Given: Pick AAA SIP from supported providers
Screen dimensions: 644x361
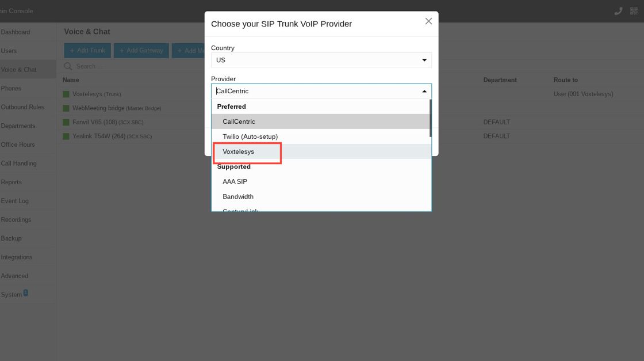Looking at the screenshot, I should point(321,182).
